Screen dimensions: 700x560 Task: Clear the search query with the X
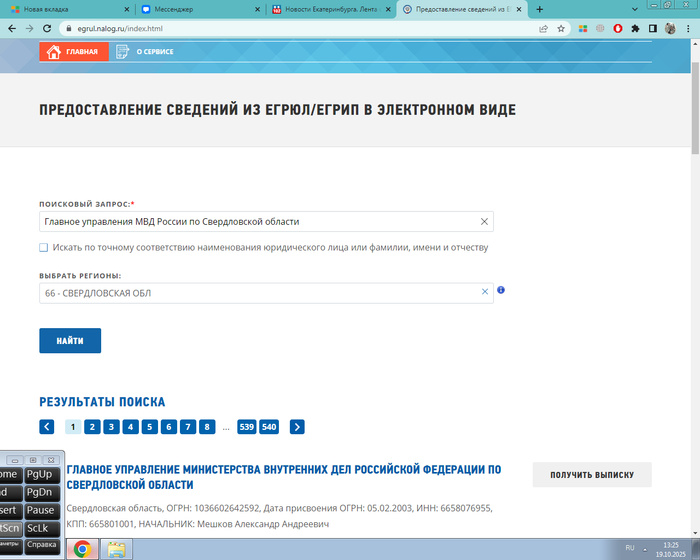point(484,221)
